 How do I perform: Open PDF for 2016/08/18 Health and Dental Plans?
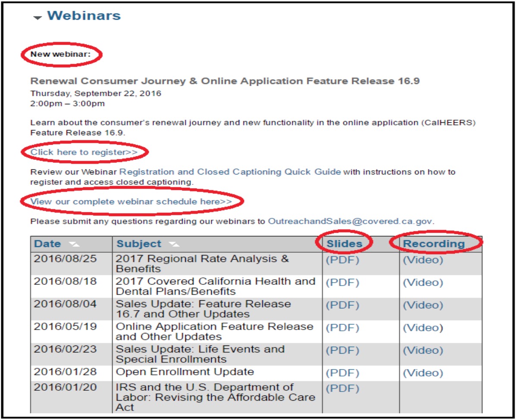(342, 283)
